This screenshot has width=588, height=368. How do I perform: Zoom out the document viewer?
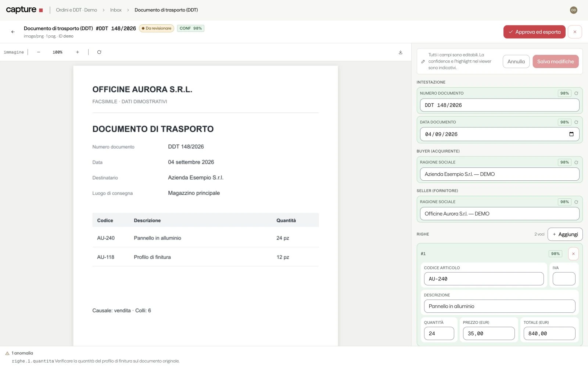click(39, 52)
